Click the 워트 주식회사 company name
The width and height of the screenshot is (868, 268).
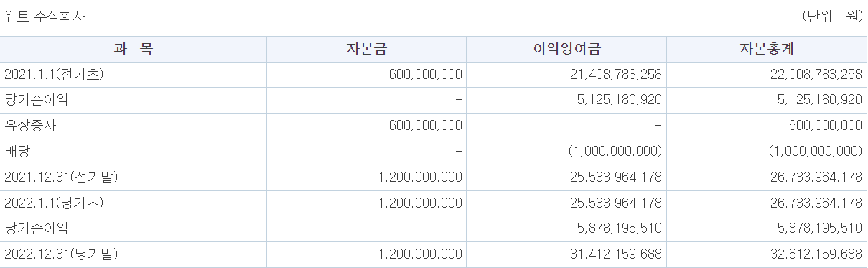45,17
